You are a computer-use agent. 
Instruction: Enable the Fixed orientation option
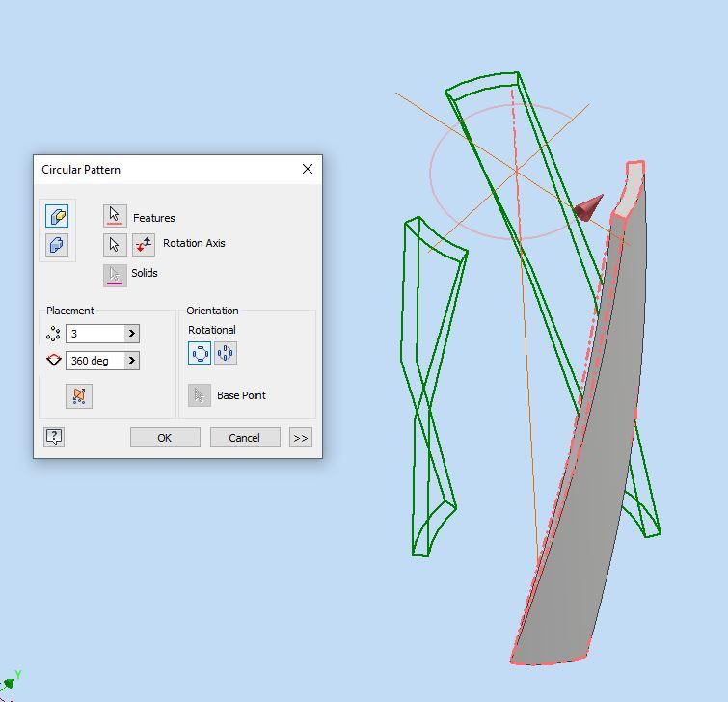[226, 353]
